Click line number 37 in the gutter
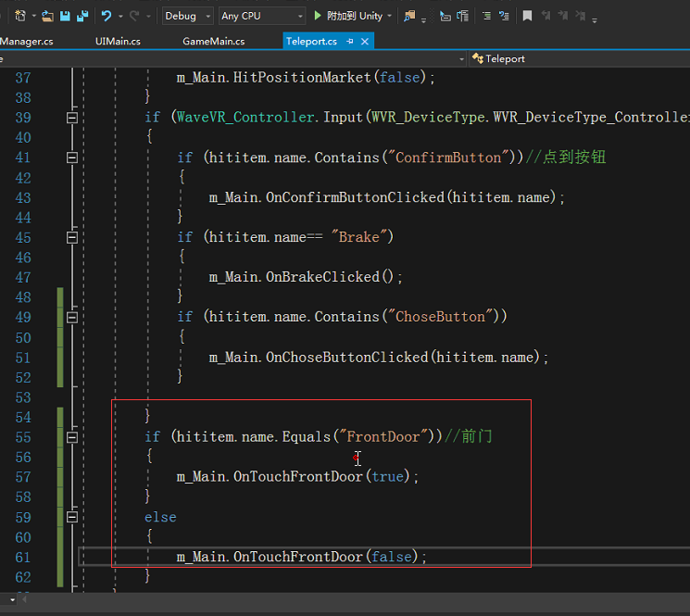The image size is (690, 616). point(23,78)
